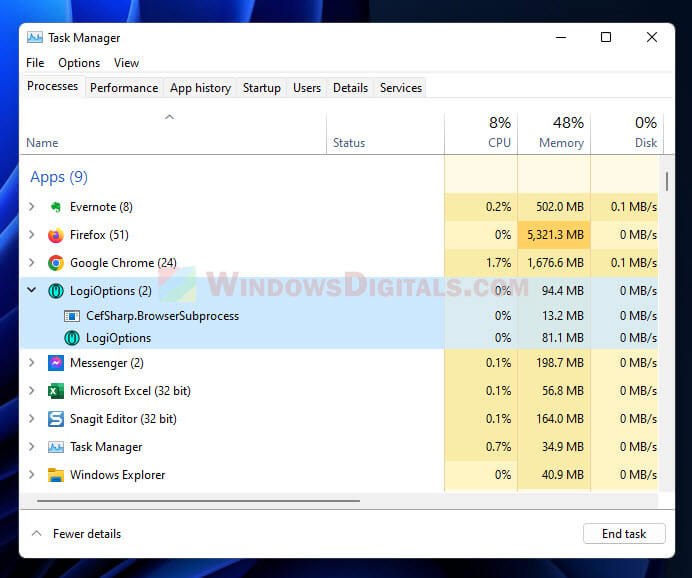Sort by the Disk column header

pos(627,134)
